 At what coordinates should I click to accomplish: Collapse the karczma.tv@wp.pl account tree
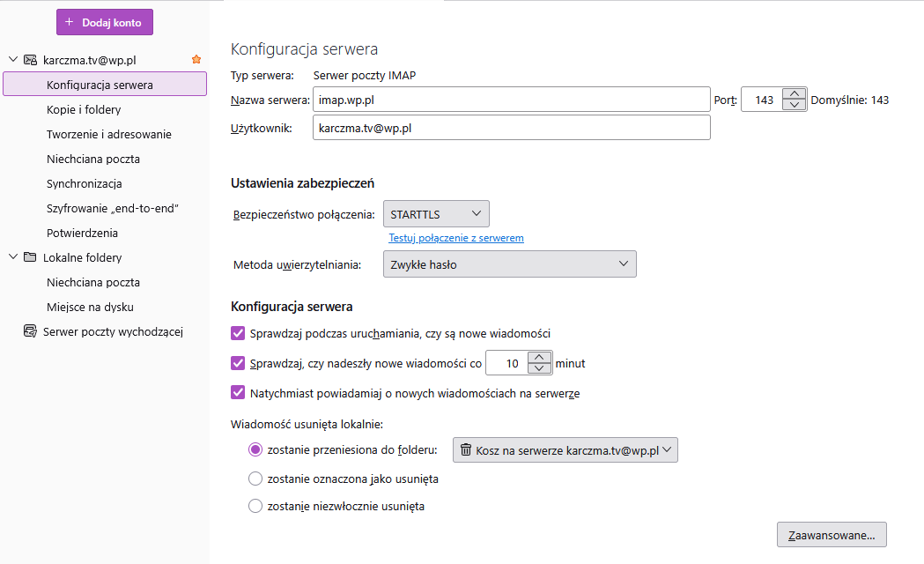click(13, 60)
